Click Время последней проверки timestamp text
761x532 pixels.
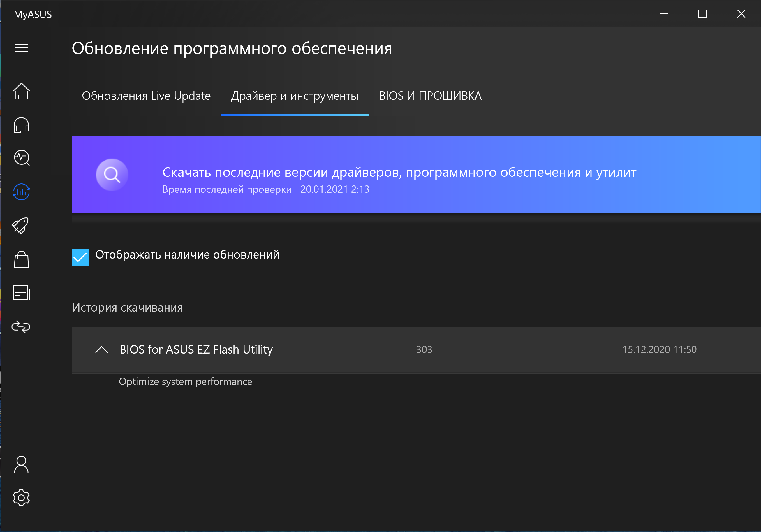265,189
